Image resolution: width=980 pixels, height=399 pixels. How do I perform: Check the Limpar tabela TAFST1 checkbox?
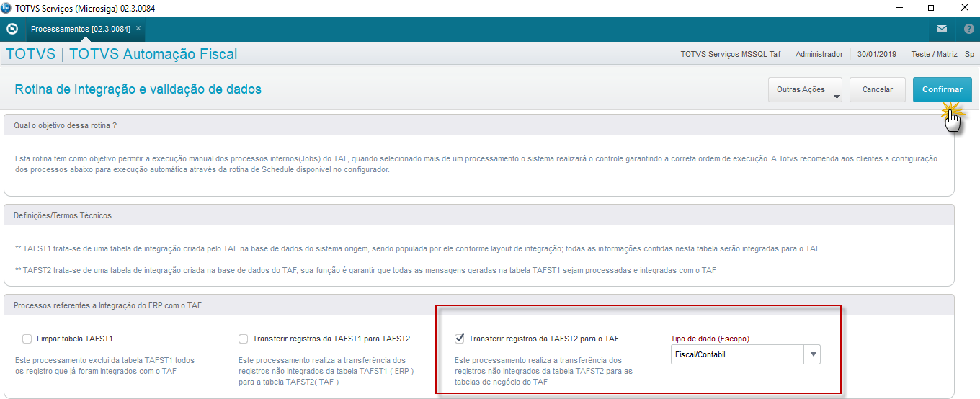coord(27,339)
